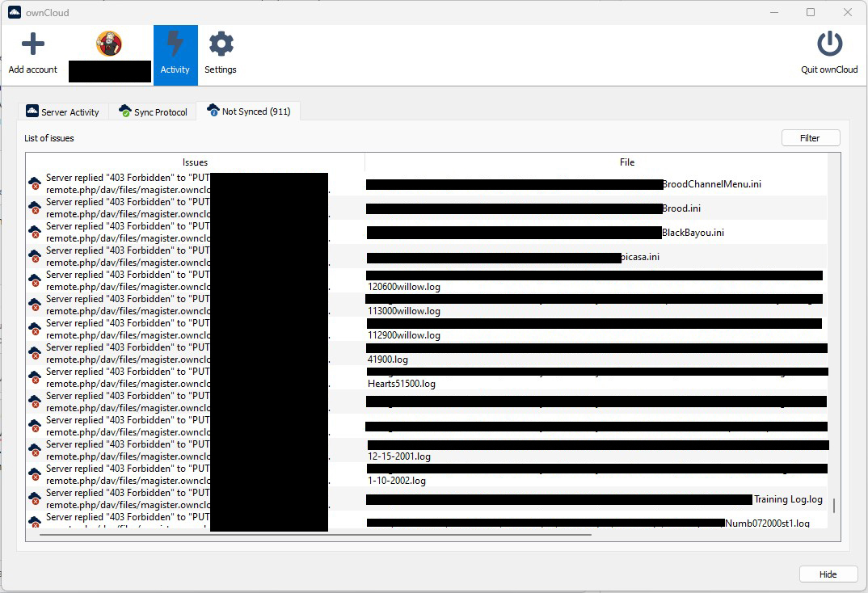Viewport: 868px width, 593px height.
Task: Open the Sync Protocol tab
Action: [153, 111]
